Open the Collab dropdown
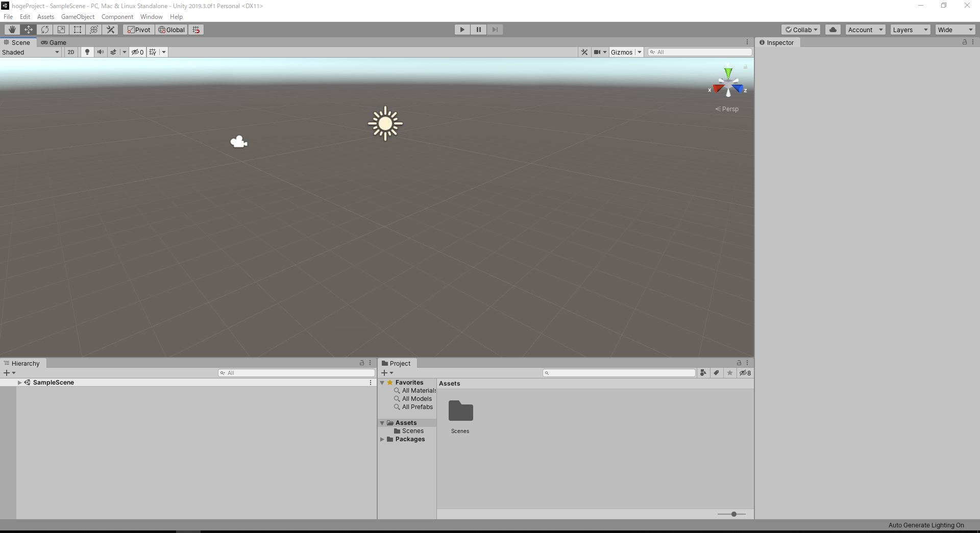980x533 pixels. (x=801, y=30)
